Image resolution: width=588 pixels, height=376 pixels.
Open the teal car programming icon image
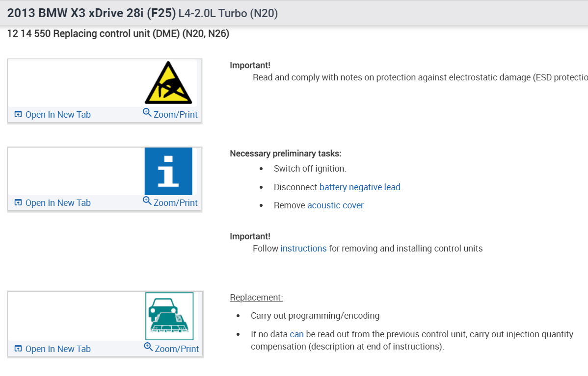pyautogui.click(x=169, y=316)
